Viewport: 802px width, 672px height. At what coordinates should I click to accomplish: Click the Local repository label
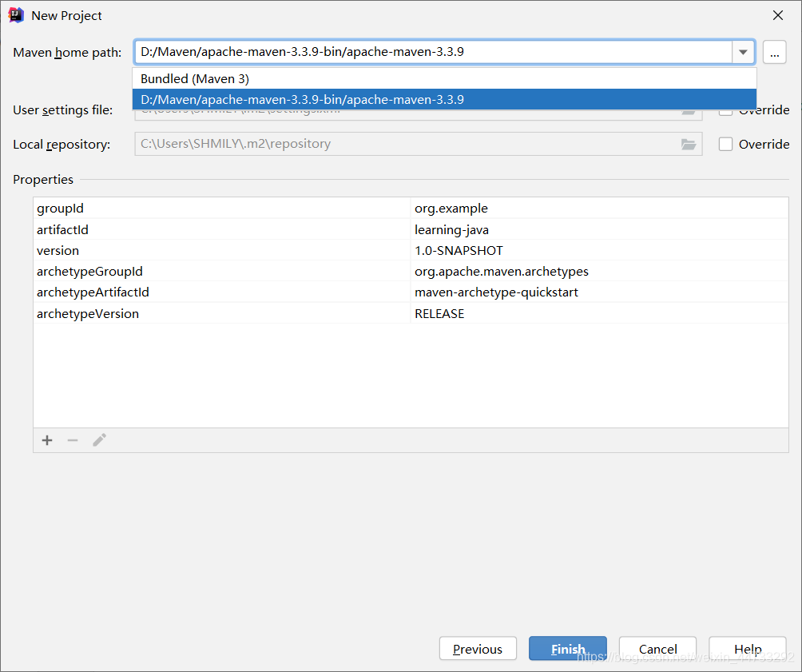click(62, 145)
